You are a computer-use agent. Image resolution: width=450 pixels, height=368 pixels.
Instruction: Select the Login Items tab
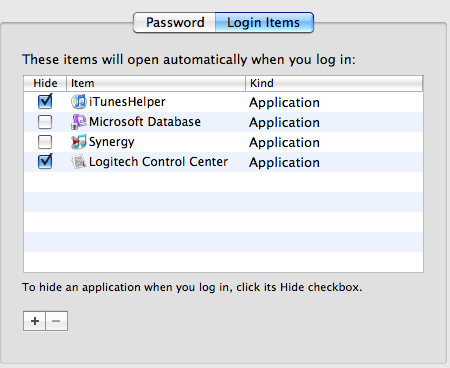click(264, 23)
